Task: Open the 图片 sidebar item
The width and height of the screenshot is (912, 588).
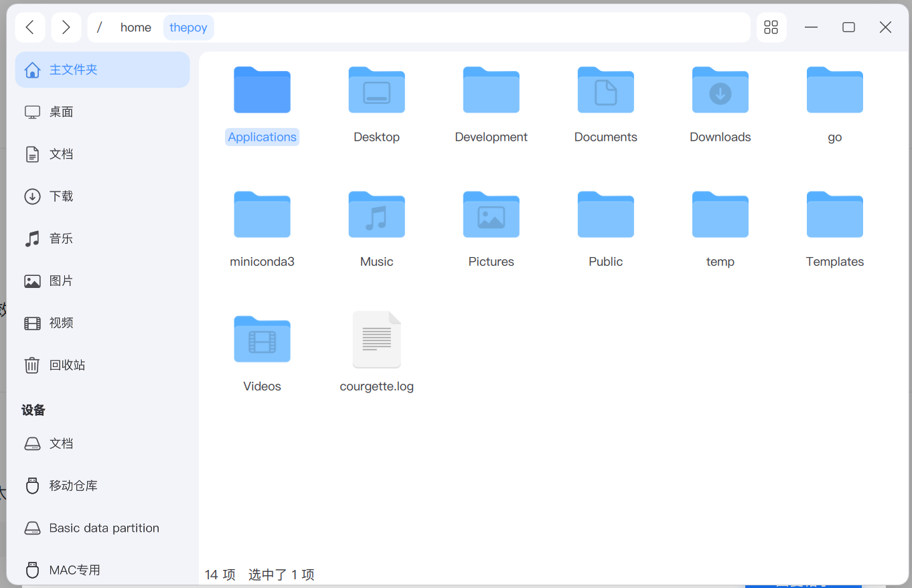Action: pos(62,281)
